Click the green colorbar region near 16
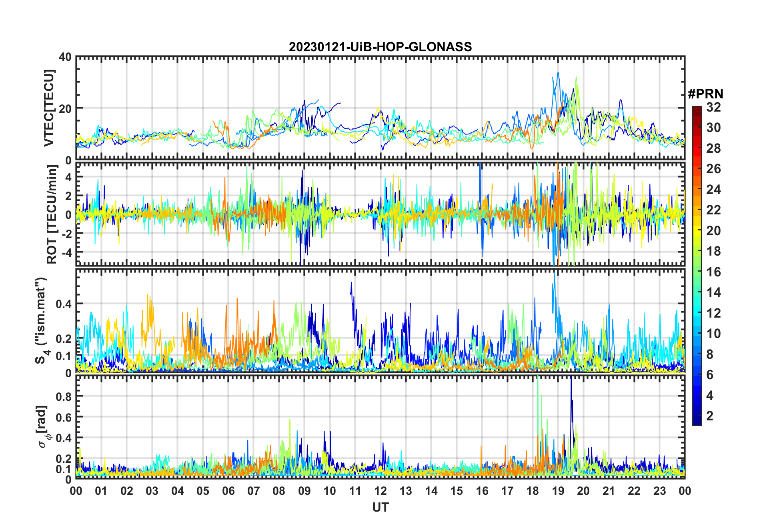This screenshot has height=532, width=761. coord(697,272)
